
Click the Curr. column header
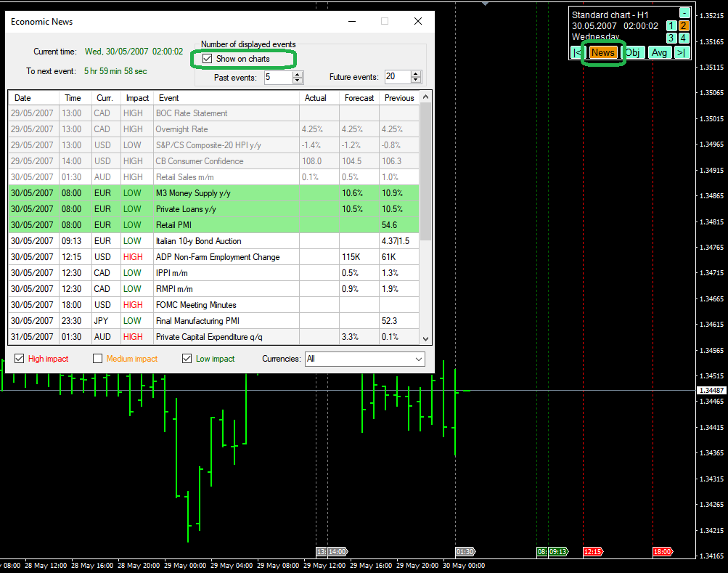pyautogui.click(x=106, y=98)
